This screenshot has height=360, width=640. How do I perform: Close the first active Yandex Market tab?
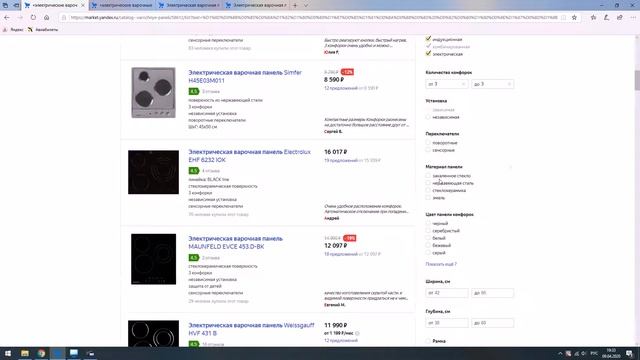pyautogui.click(x=82, y=5)
